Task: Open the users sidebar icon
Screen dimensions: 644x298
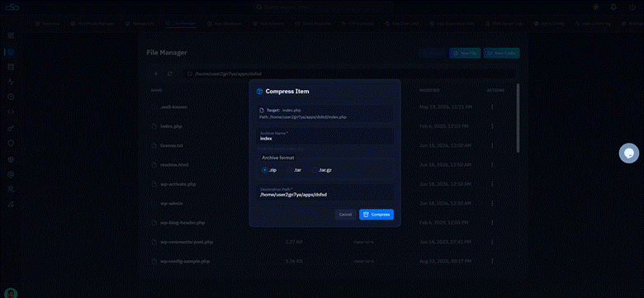Action: tap(11, 189)
